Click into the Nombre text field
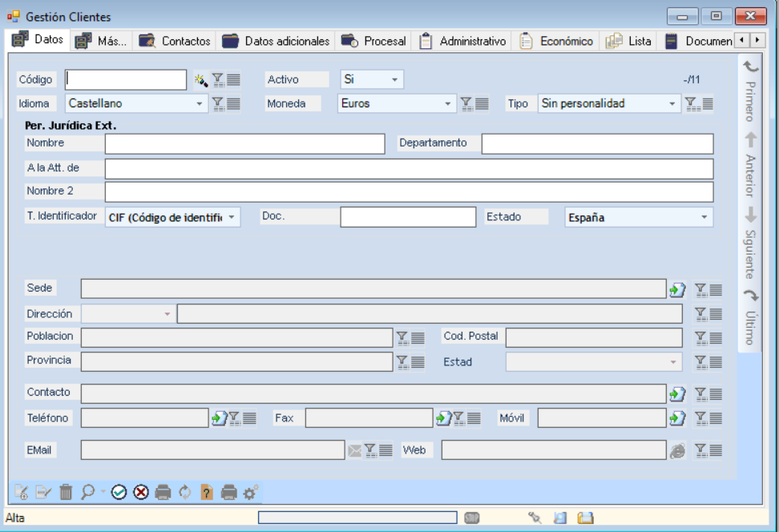 244,143
